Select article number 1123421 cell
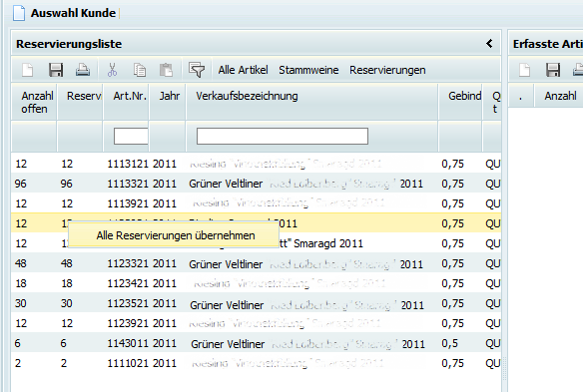This screenshot has height=392, width=583. 128,283
